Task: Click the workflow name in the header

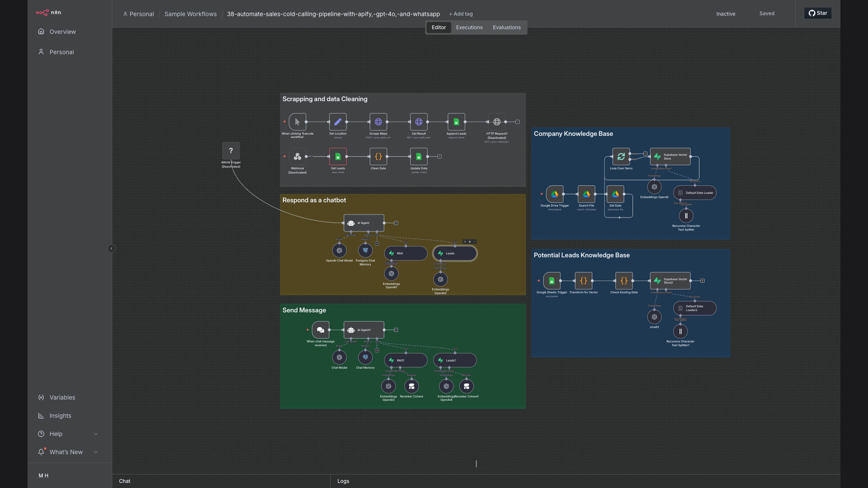Action: (x=333, y=14)
